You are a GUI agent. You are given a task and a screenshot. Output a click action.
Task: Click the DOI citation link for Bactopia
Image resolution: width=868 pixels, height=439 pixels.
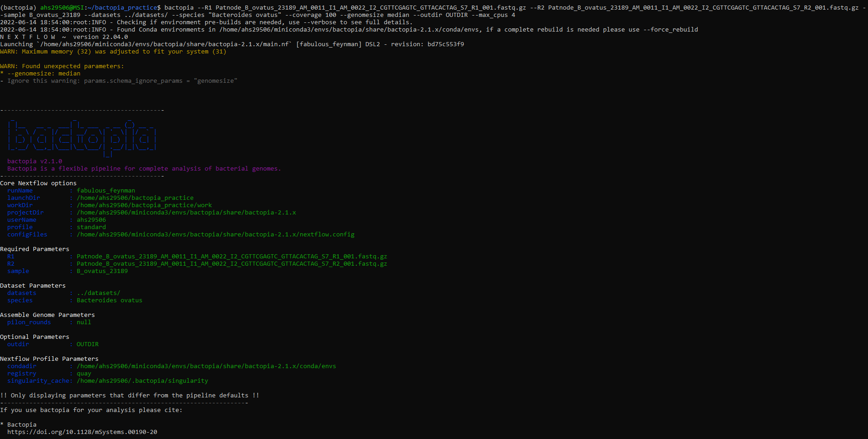pos(83,432)
